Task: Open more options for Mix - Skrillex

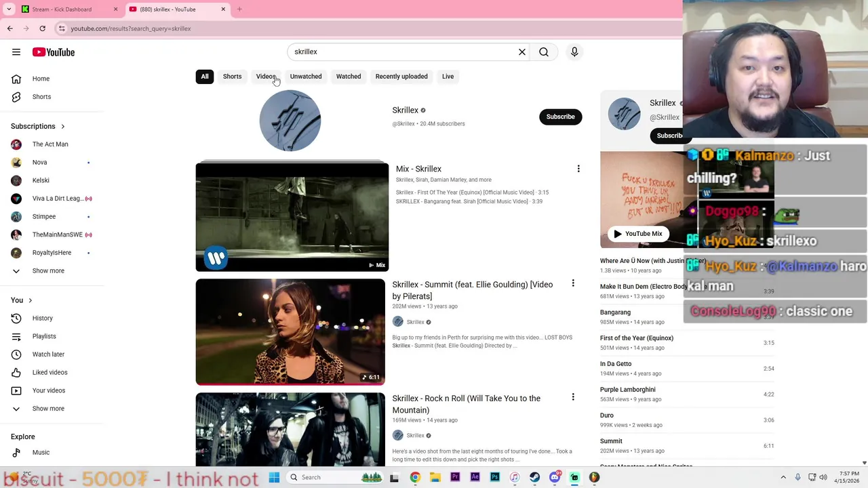Action: [578, 169]
